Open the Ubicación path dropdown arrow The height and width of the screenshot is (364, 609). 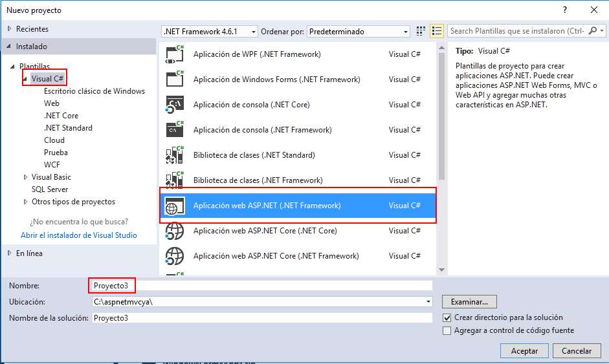point(428,301)
